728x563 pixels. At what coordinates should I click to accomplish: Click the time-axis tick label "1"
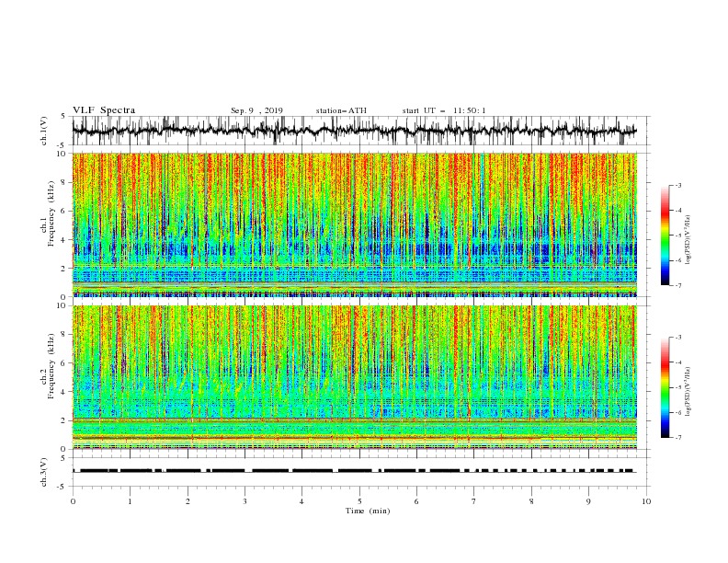click(130, 501)
